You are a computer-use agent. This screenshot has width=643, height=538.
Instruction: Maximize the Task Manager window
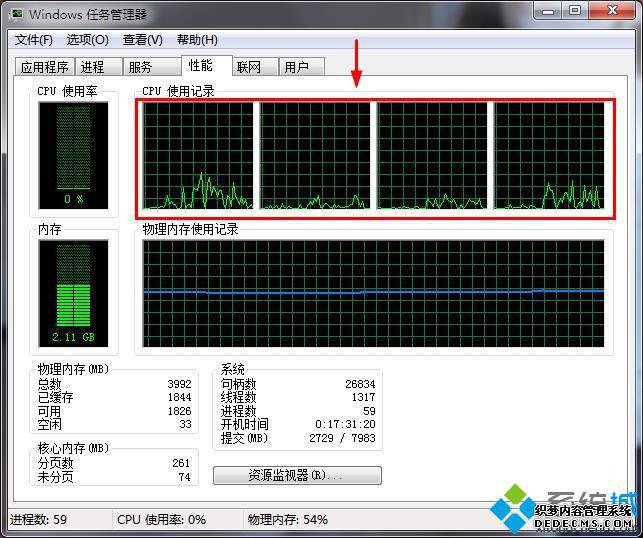575,11
